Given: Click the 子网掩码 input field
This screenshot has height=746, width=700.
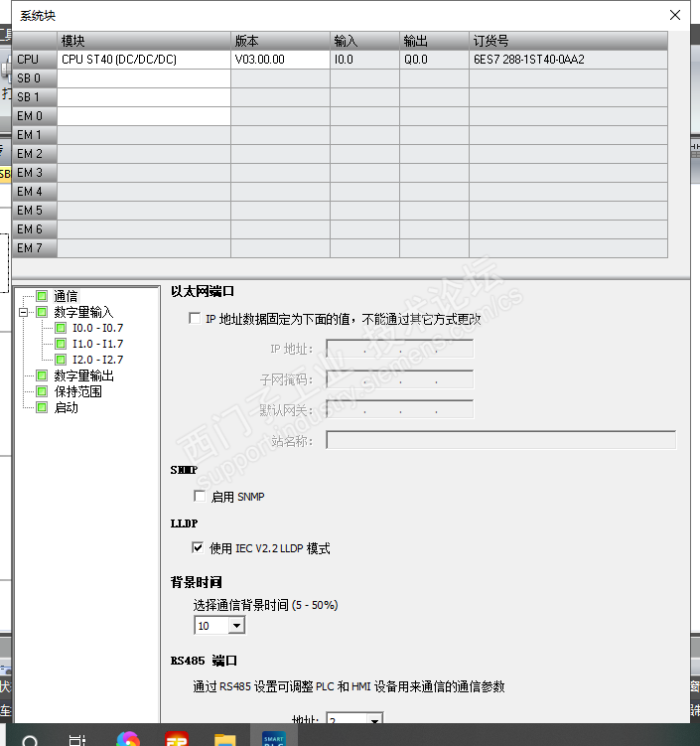Looking at the screenshot, I should 400,379.
